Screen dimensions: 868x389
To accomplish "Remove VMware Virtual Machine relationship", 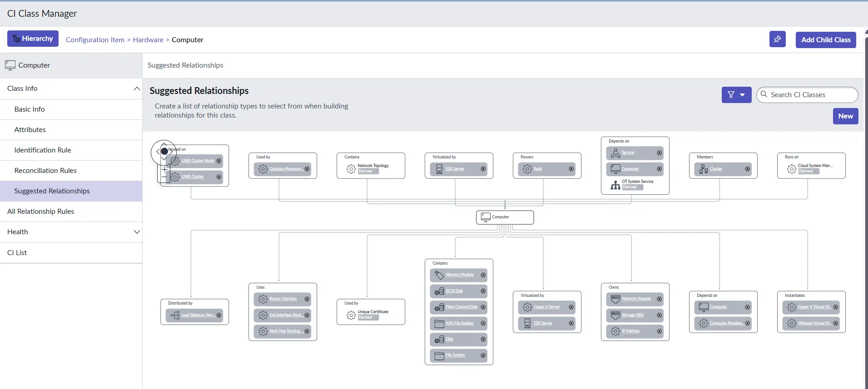I will (836, 323).
